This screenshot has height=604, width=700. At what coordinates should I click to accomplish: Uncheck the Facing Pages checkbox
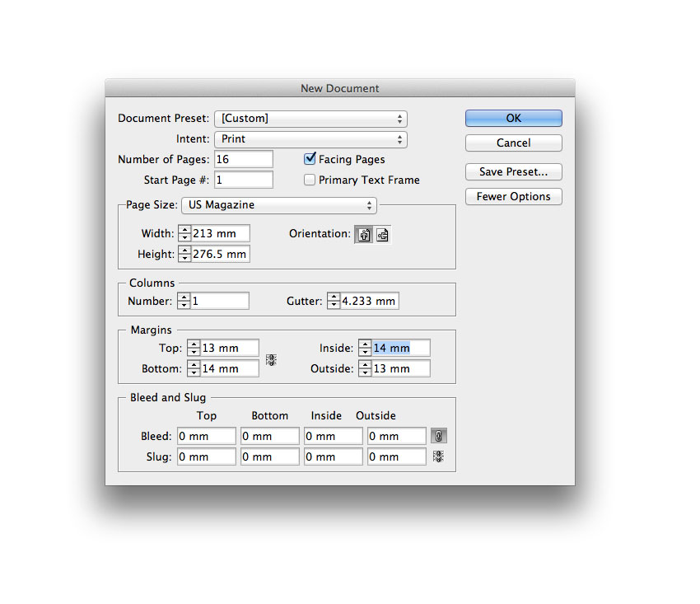coord(310,159)
